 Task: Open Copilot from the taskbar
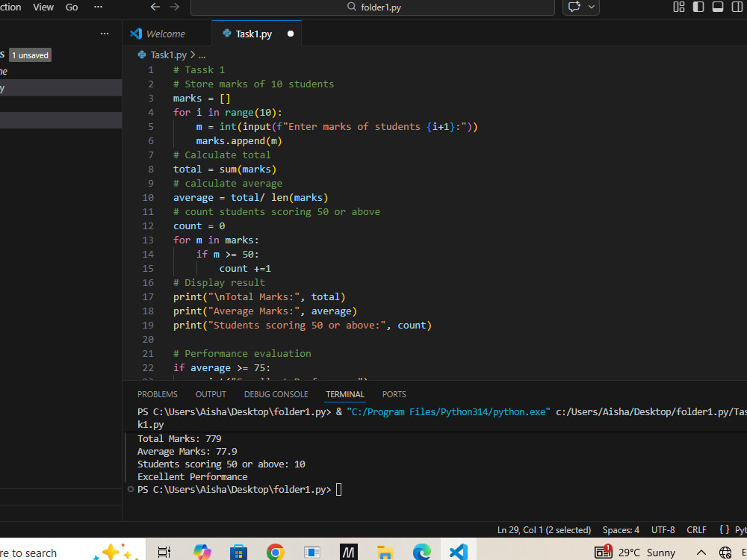[x=202, y=552]
